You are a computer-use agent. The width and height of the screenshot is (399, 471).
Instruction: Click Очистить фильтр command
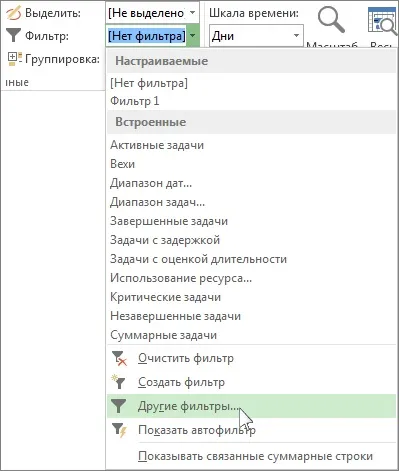251,358
